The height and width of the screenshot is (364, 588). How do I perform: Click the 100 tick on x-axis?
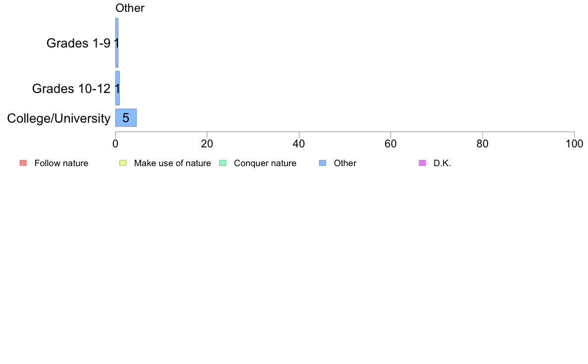pos(575,143)
